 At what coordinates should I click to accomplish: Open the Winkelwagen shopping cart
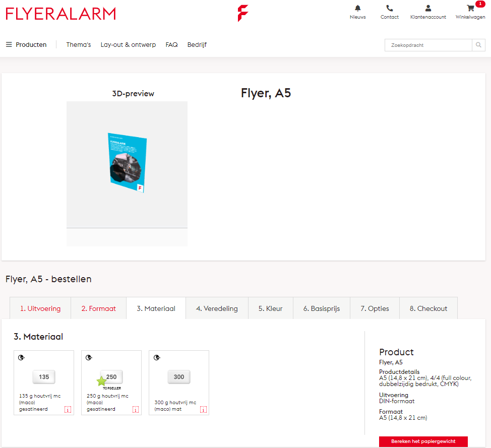pyautogui.click(x=470, y=9)
